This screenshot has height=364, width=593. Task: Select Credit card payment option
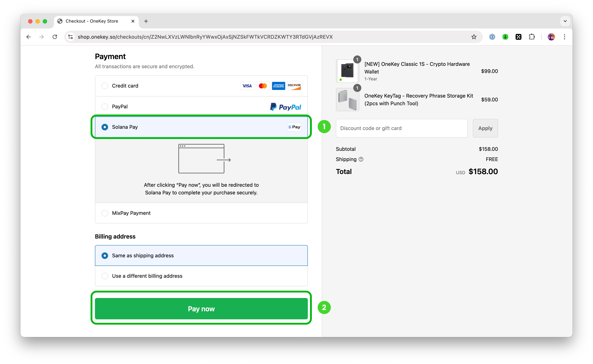coord(201,86)
